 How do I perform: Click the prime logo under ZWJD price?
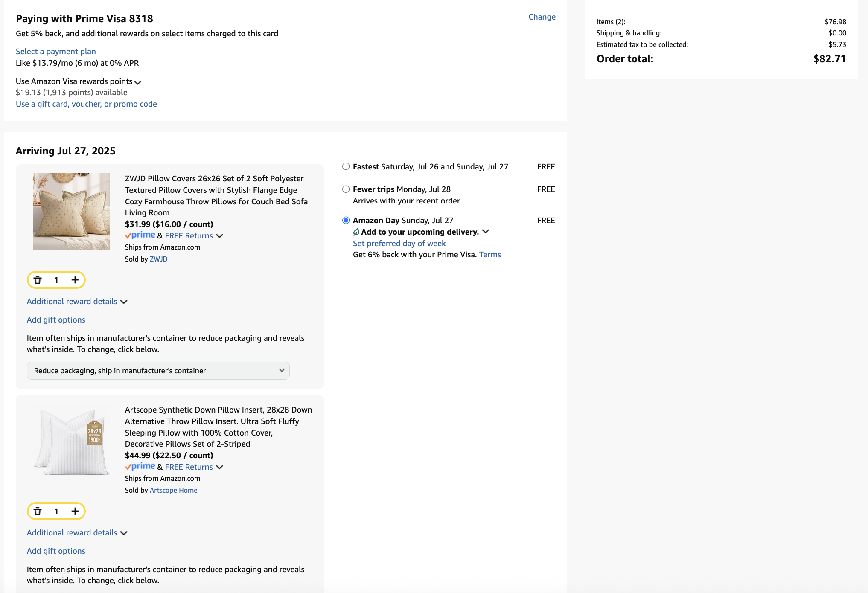(x=140, y=235)
